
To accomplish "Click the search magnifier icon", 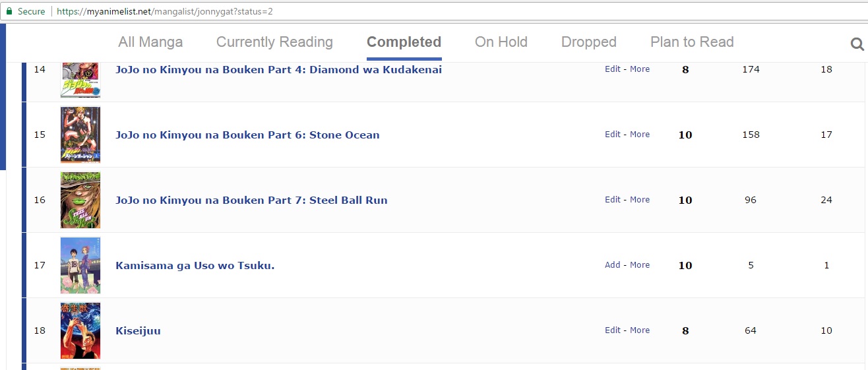I will (857, 44).
